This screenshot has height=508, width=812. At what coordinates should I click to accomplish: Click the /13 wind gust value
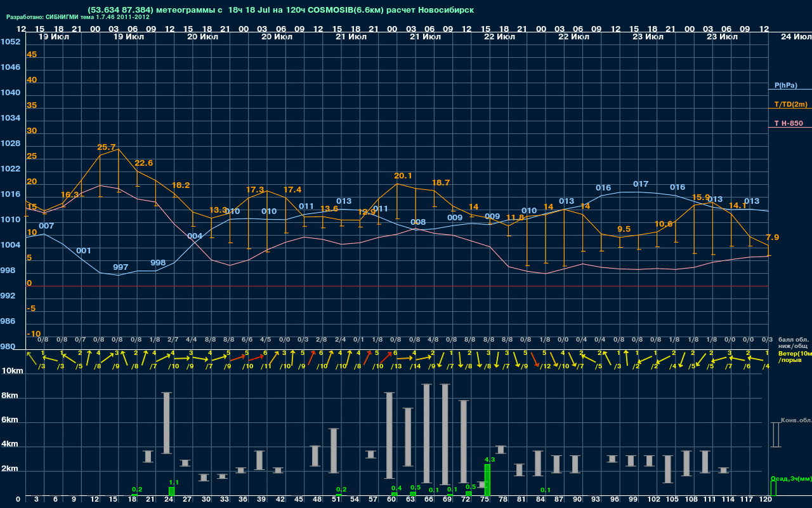[396, 366]
